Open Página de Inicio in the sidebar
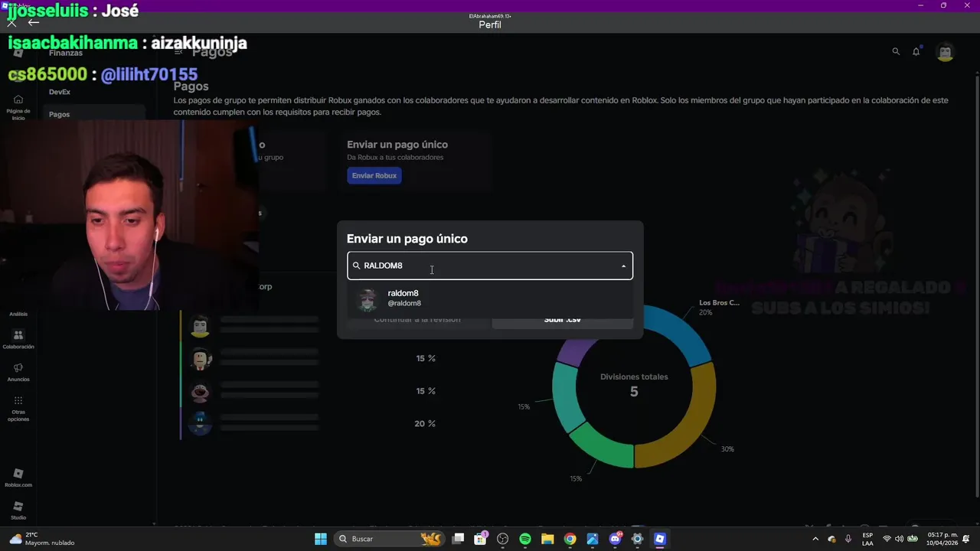The width and height of the screenshot is (980, 551). [18, 107]
